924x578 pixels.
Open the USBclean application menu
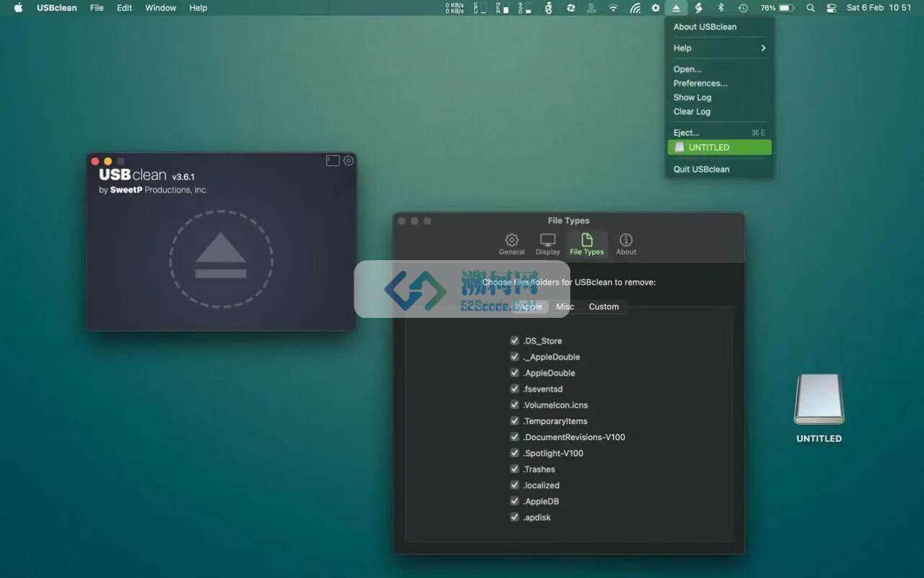tap(57, 8)
